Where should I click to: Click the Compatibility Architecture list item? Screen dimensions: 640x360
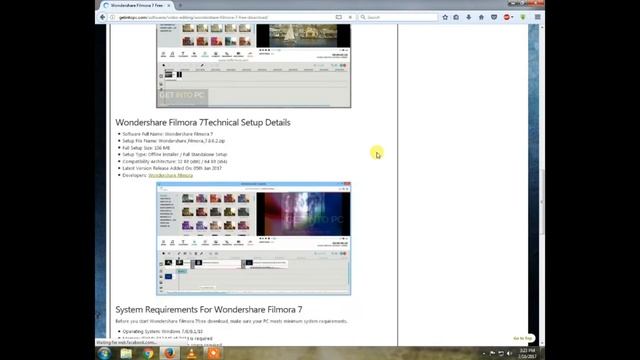[175, 161]
